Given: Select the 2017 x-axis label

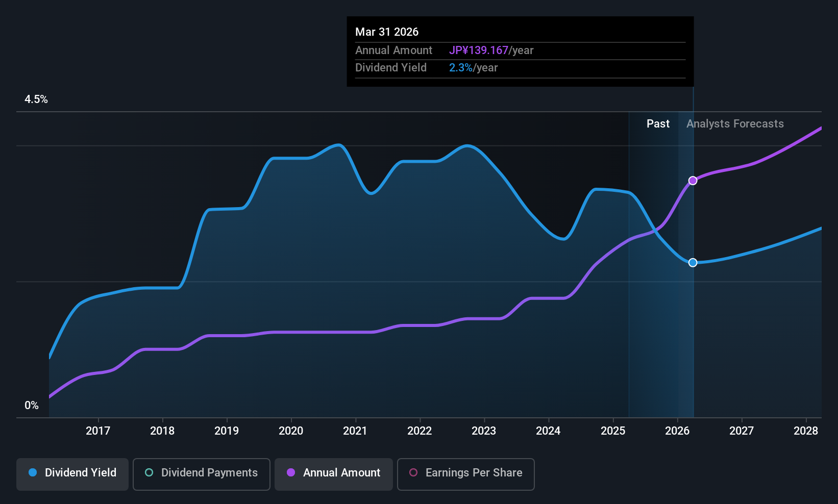Looking at the screenshot, I should coord(98,431).
